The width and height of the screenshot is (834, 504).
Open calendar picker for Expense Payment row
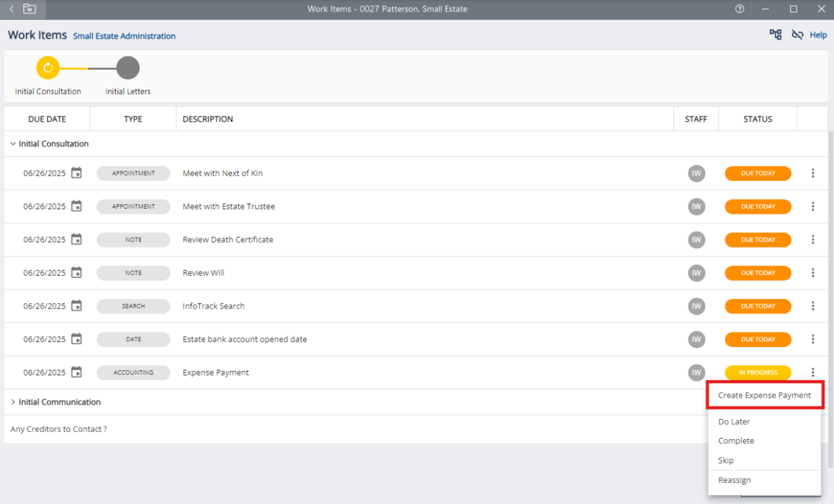pyautogui.click(x=76, y=372)
